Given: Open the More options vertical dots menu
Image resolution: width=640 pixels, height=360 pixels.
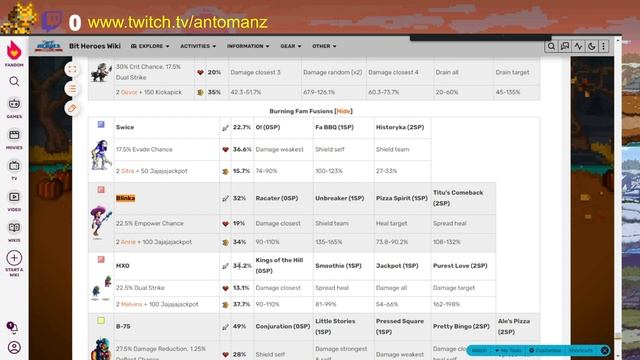Looking at the screenshot, I should (604, 46).
